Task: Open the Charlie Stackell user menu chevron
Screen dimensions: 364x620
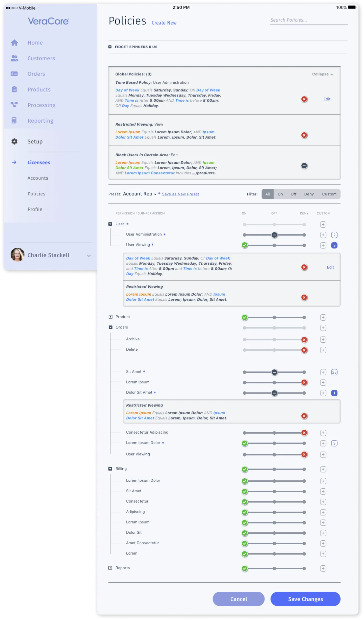Action: (89, 256)
